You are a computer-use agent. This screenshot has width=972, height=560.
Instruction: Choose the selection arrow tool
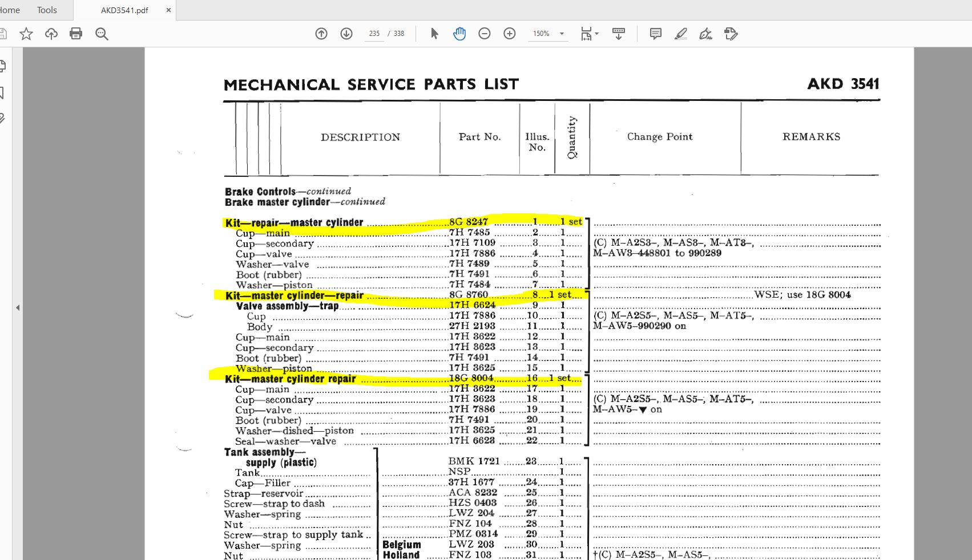click(434, 34)
